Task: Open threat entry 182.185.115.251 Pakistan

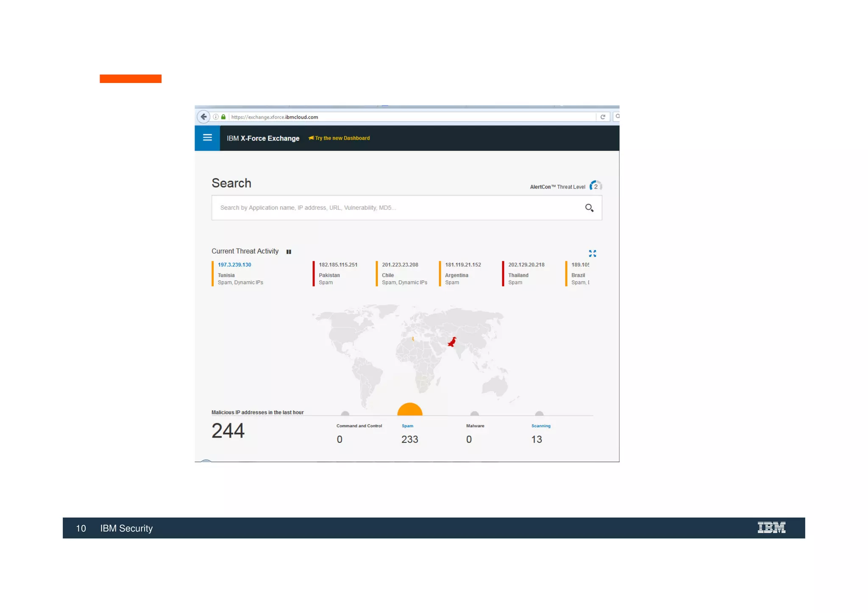Action: pos(338,273)
